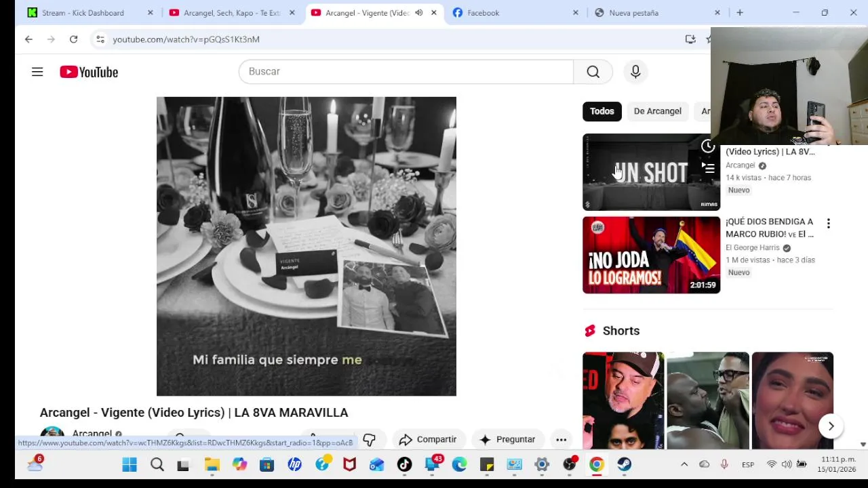Viewport: 868px width, 488px height.
Task: Click the address bar URL
Action: [186, 39]
